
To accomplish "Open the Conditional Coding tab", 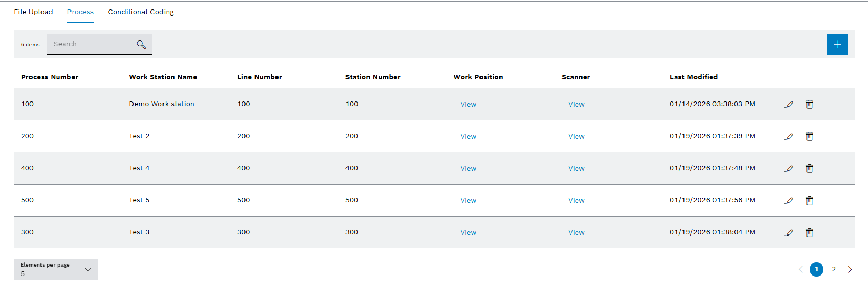I will click(141, 12).
